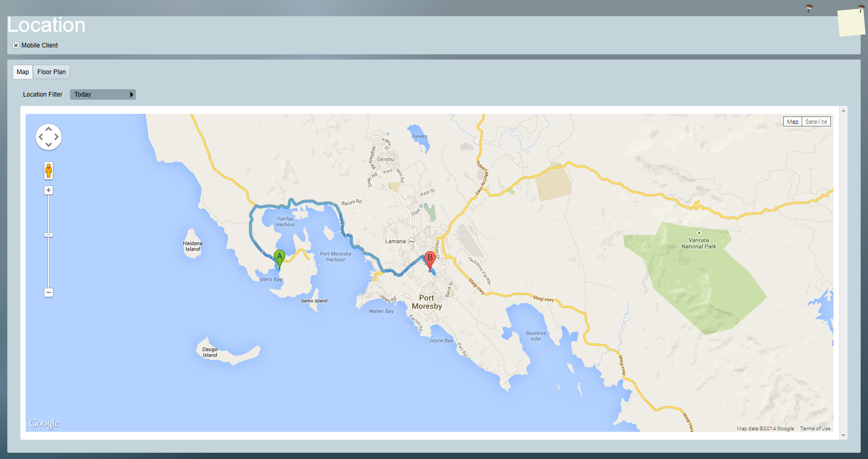Open the Location Filter Today dropdown
This screenshot has height=459, width=868.
click(x=103, y=95)
